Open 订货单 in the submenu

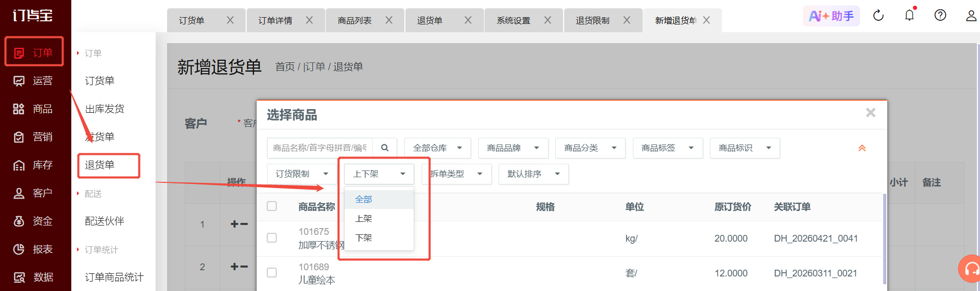tap(99, 81)
